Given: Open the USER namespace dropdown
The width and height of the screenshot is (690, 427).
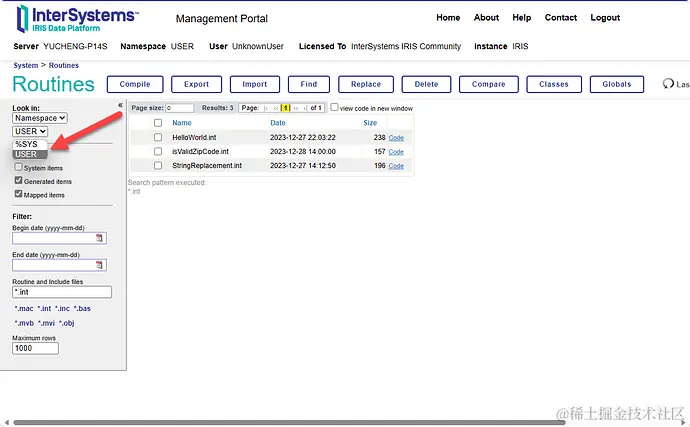Looking at the screenshot, I should click(30, 131).
